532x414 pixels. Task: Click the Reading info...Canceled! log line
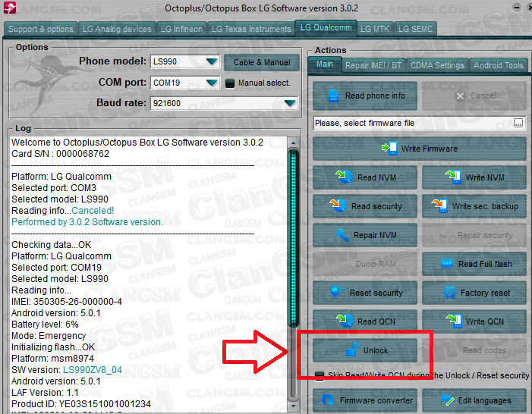point(62,211)
